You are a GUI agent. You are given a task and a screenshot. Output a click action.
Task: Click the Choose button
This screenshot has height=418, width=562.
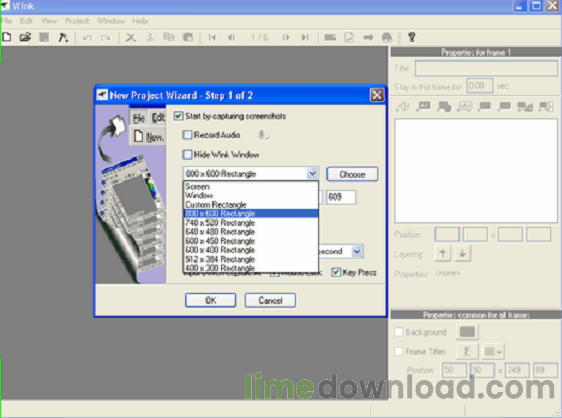point(352,174)
